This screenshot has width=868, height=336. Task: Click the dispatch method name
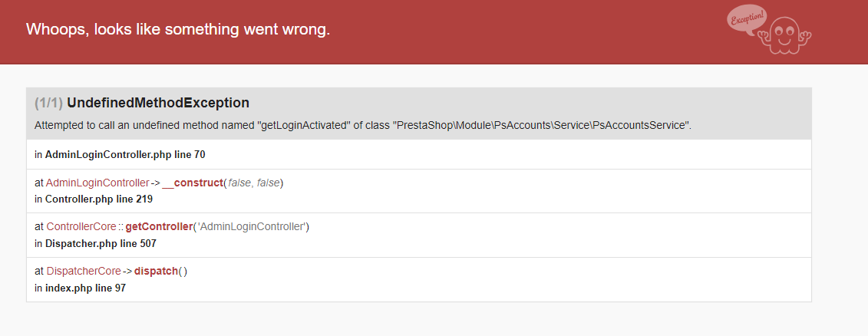click(x=156, y=272)
